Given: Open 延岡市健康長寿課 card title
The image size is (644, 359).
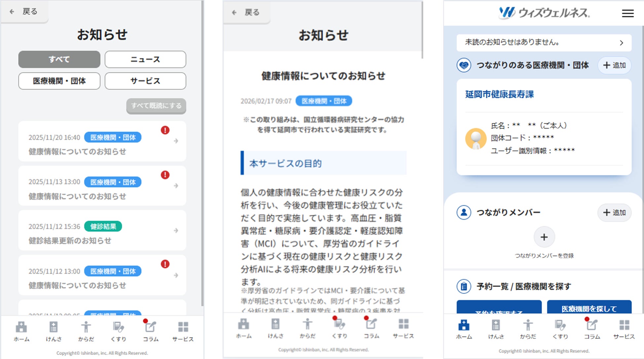Looking at the screenshot, I should click(499, 95).
